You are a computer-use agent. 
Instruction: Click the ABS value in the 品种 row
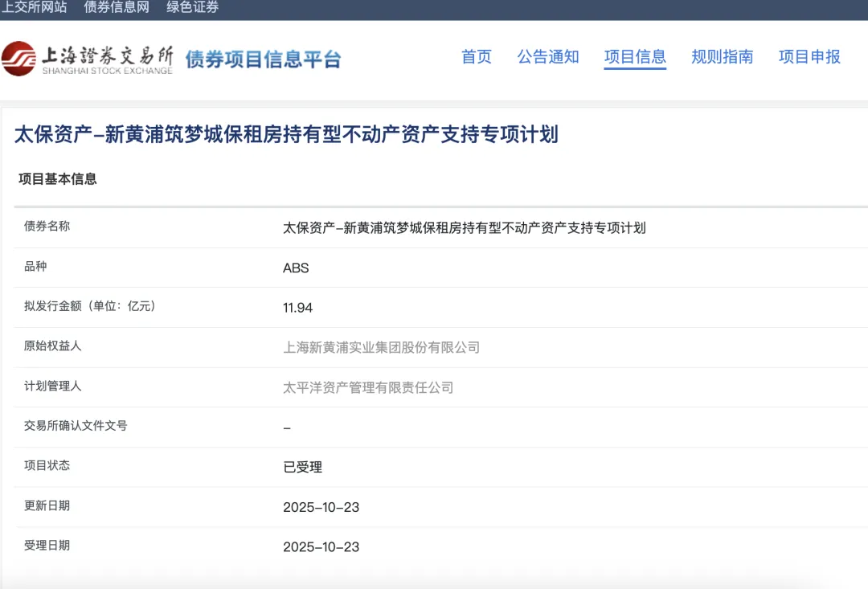pos(296,268)
